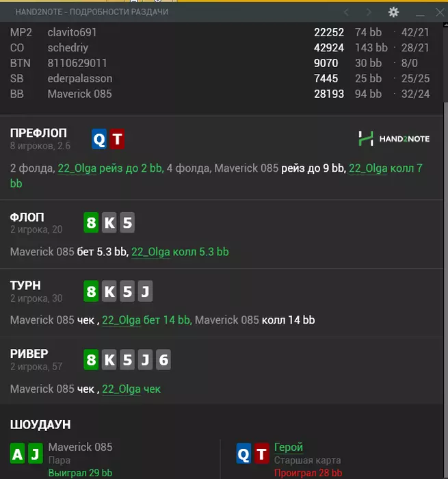Screen dimensions: 448x479
Task: Click the Hand2Note logo
Action: click(x=394, y=139)
